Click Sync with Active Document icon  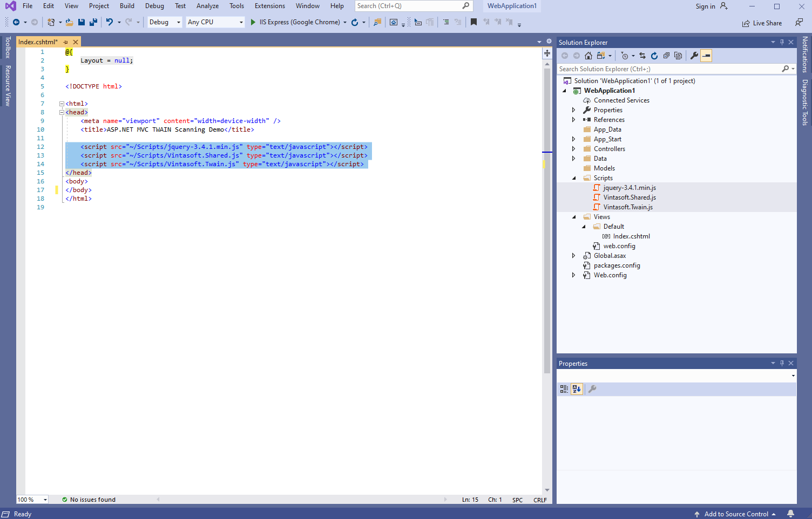coord(642,56)
